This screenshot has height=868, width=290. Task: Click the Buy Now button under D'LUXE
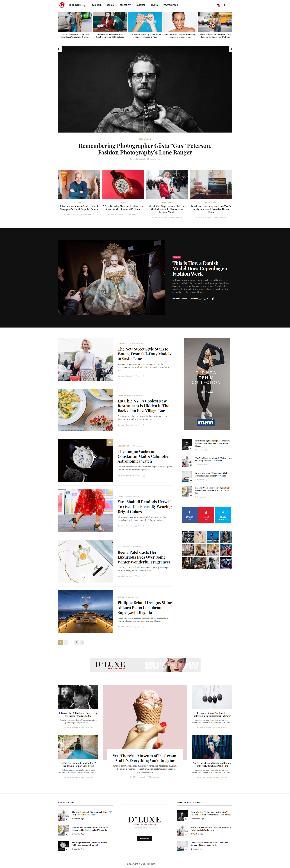pos(144,838)
